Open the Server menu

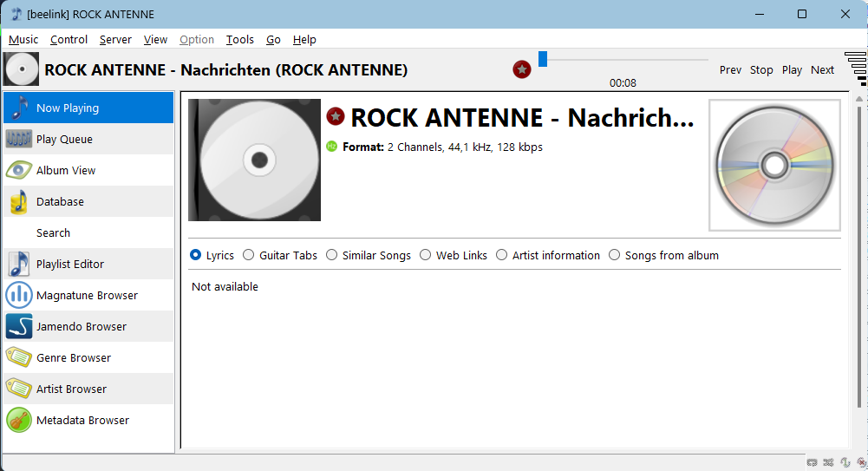(115, 39)
